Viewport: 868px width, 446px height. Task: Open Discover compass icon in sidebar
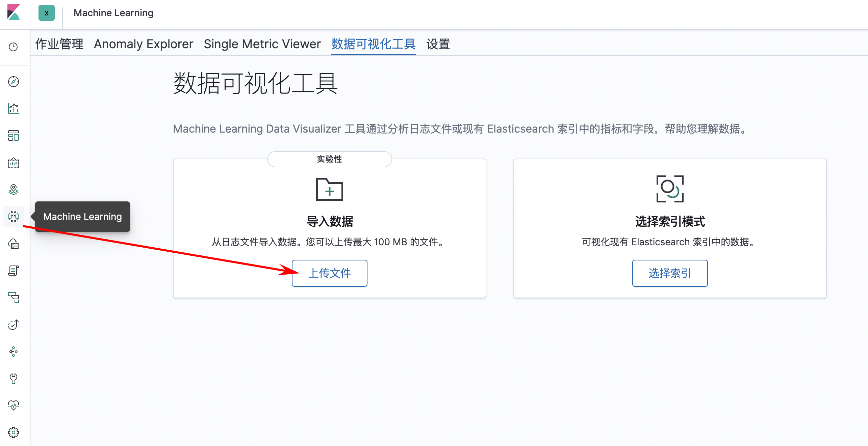point(13,82)
